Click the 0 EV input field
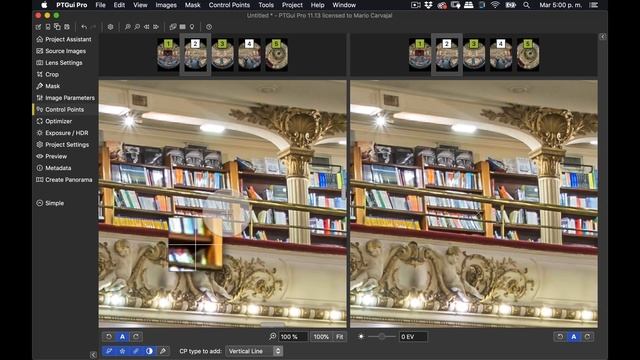Viewport: 640px width, 360px height. [413, 337]
